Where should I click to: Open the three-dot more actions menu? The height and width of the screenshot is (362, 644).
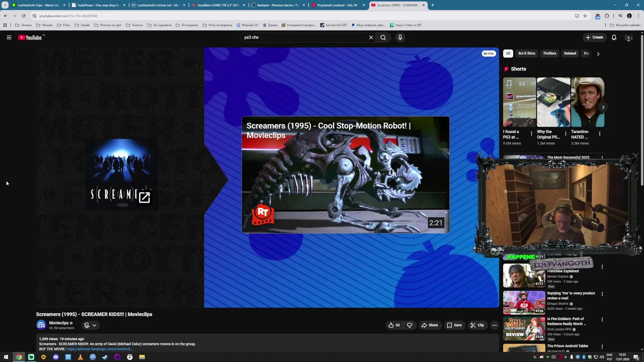point(494,325)
